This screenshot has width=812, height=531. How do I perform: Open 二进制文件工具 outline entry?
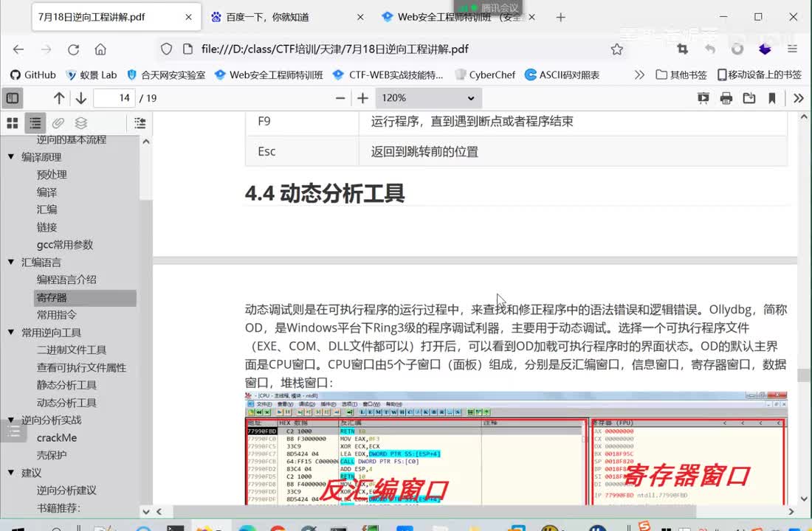click(x=72, y=350)
